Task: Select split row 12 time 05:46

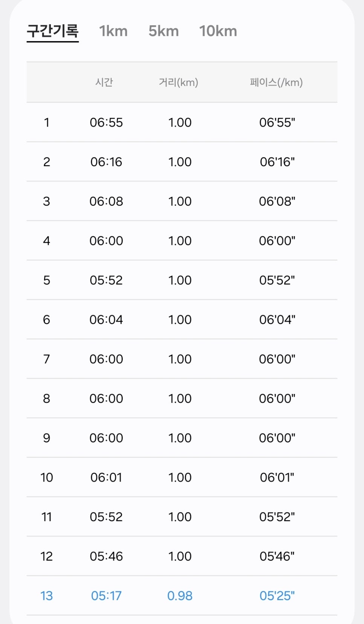Action: tap(106, 556)
